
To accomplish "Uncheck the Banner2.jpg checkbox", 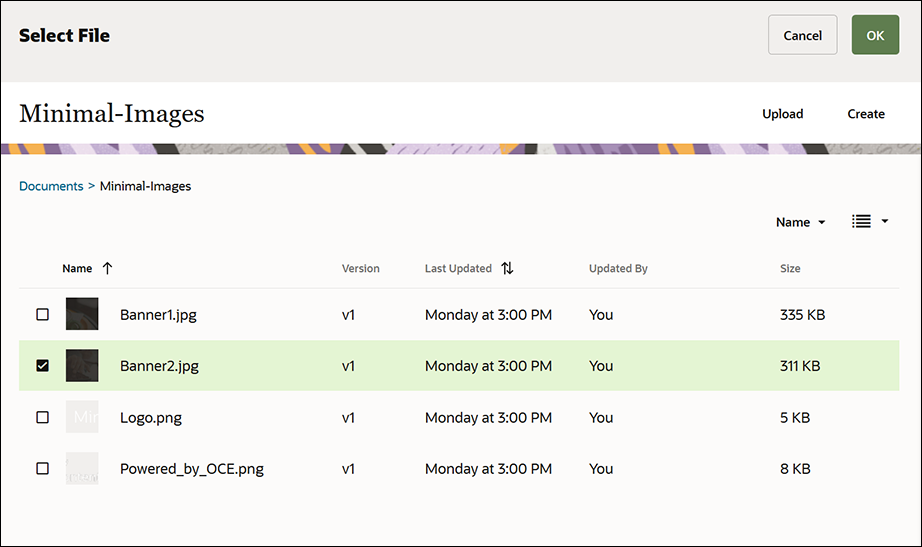I will point(42,366).
